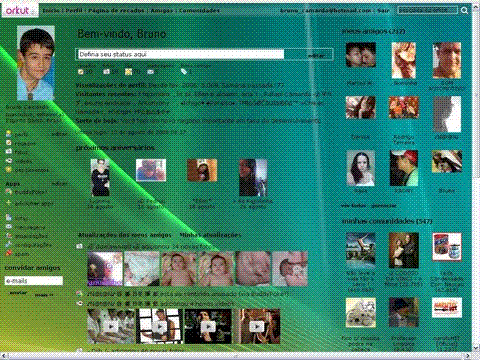Click the configurações wrench icon

click(x=9, y=244)
